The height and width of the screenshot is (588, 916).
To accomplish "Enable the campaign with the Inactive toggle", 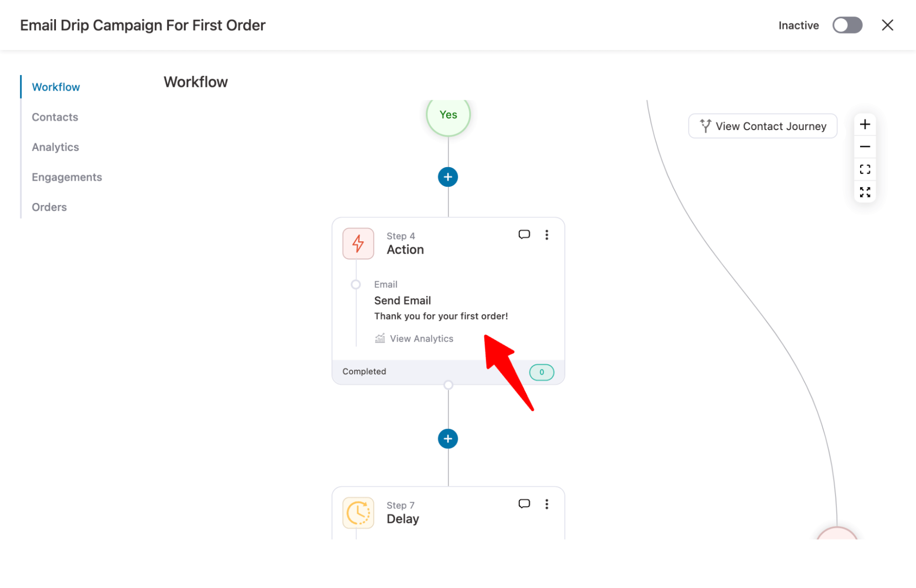I will (847, 25).
